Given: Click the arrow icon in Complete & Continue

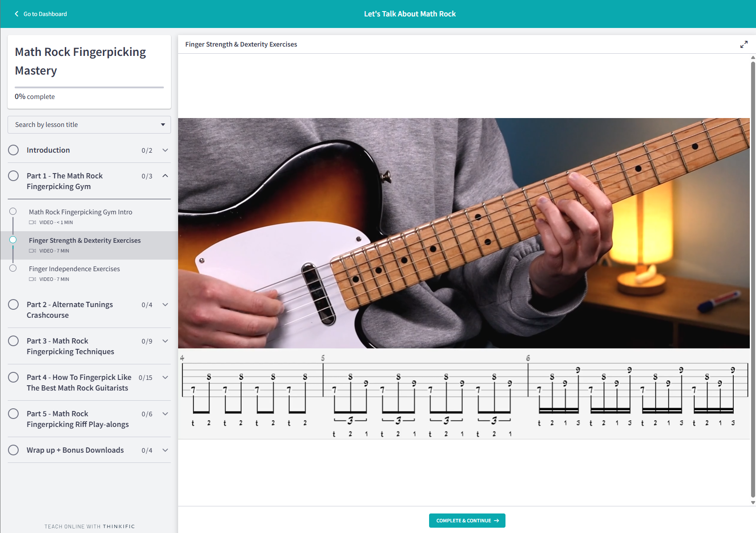Looking at the screenshot, I should coord(497,521).
